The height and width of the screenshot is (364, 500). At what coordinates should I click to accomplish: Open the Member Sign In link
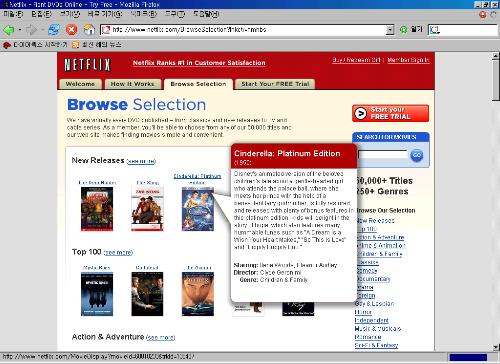click(x=408, y=60)
